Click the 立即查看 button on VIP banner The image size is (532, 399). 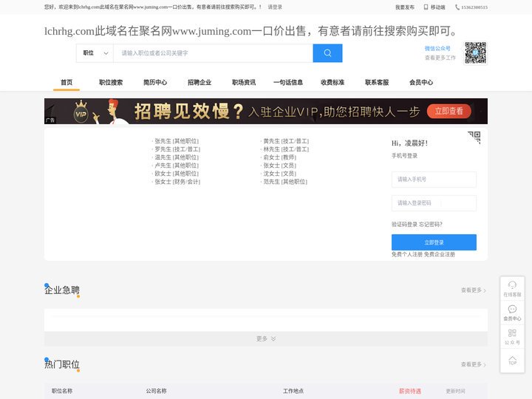(x=449, y=111)
